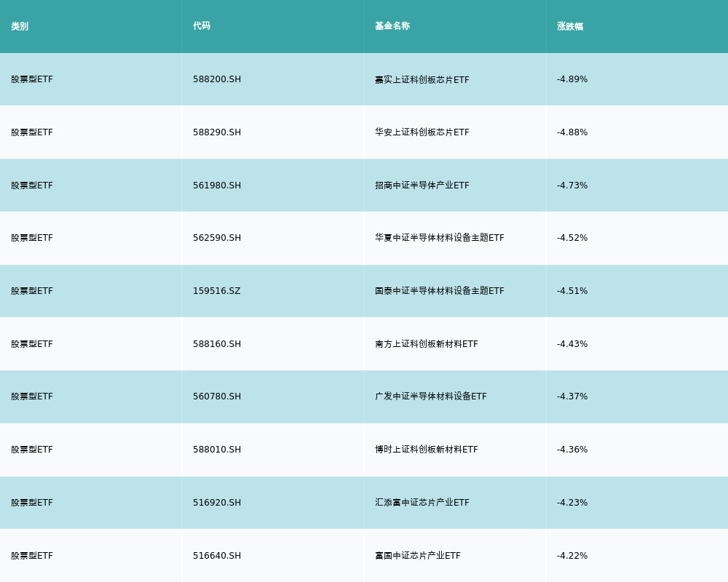Select fund code 588160.SH

click(x=217, y=344)
